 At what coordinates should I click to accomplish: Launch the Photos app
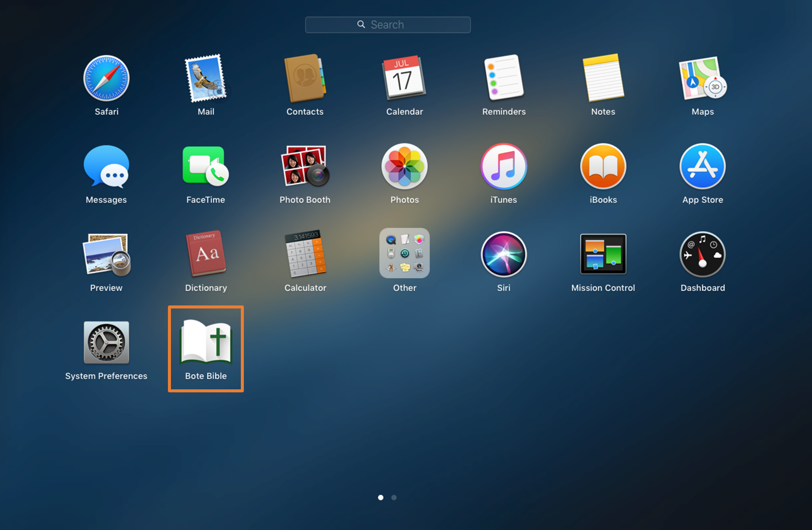coord(404,167)
